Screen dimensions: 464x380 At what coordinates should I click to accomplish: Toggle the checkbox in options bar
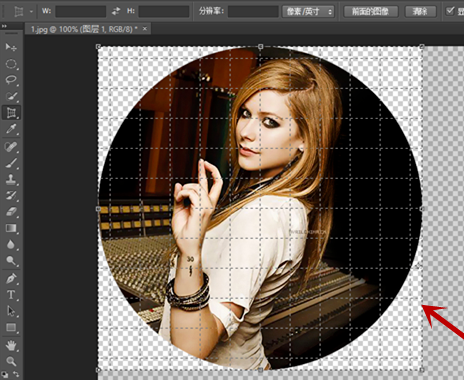[450, 11]
